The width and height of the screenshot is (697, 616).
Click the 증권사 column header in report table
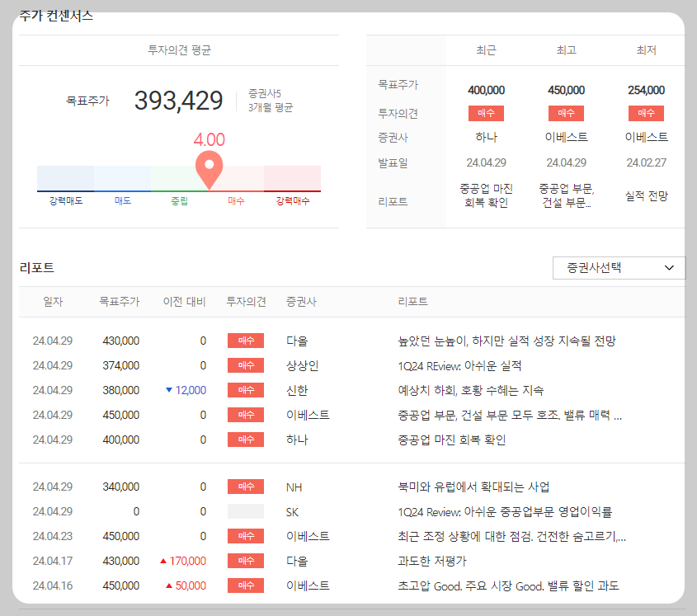pyautogui.click(x=301, y=302)
